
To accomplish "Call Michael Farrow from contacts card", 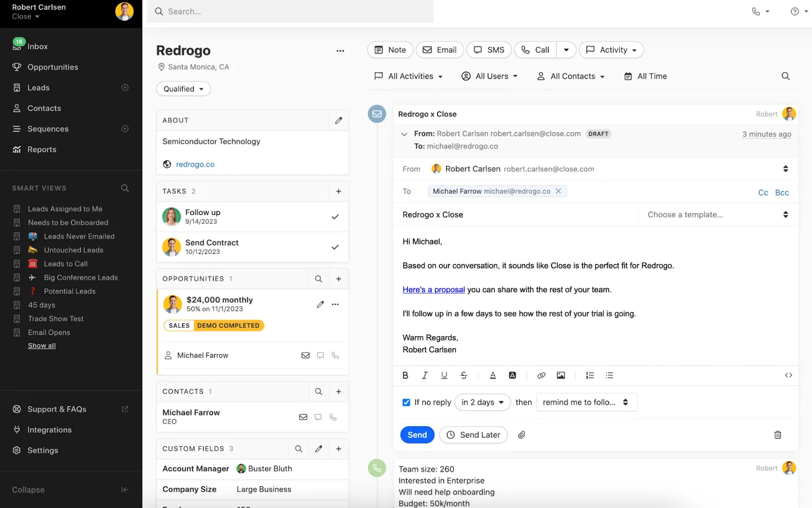I will click(x=333, y=417).
